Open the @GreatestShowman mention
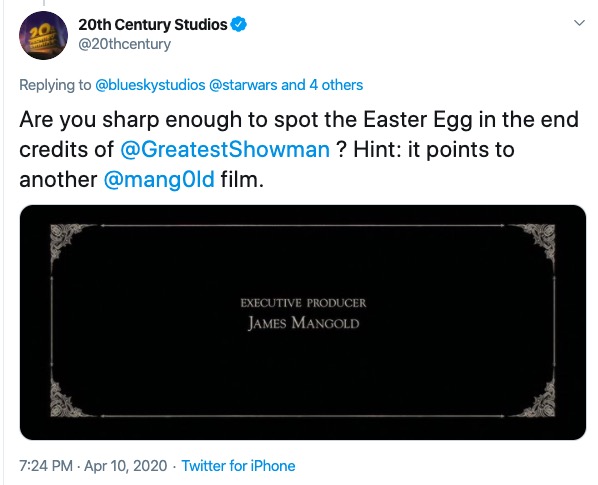Viewport: 598px width, 485px height. [225, 149]
